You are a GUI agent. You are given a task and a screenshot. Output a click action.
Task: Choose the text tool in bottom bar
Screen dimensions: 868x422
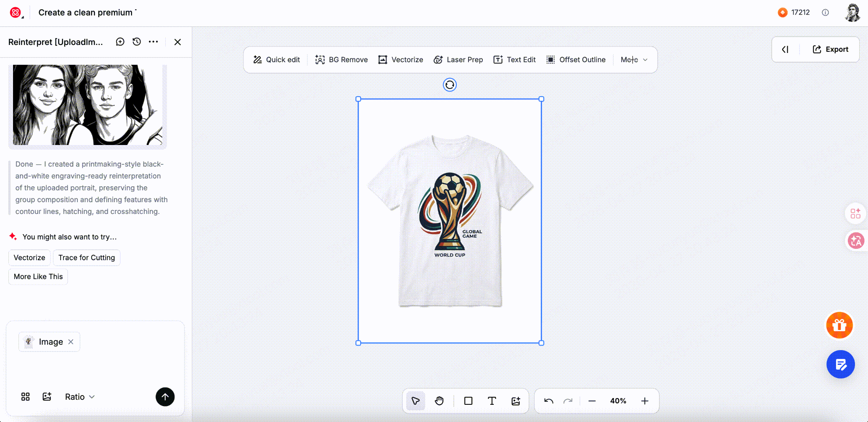pos(492,401)
